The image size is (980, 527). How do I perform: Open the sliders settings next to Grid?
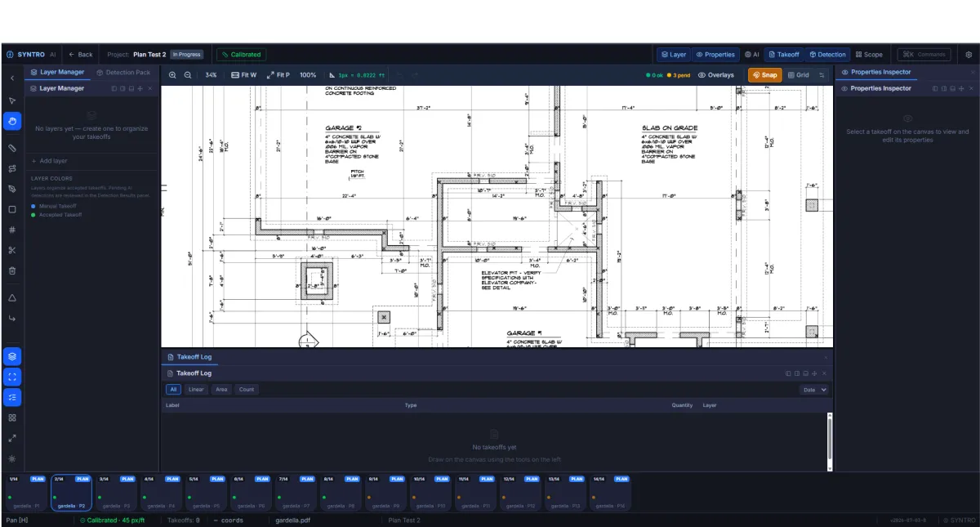[822, 75]
